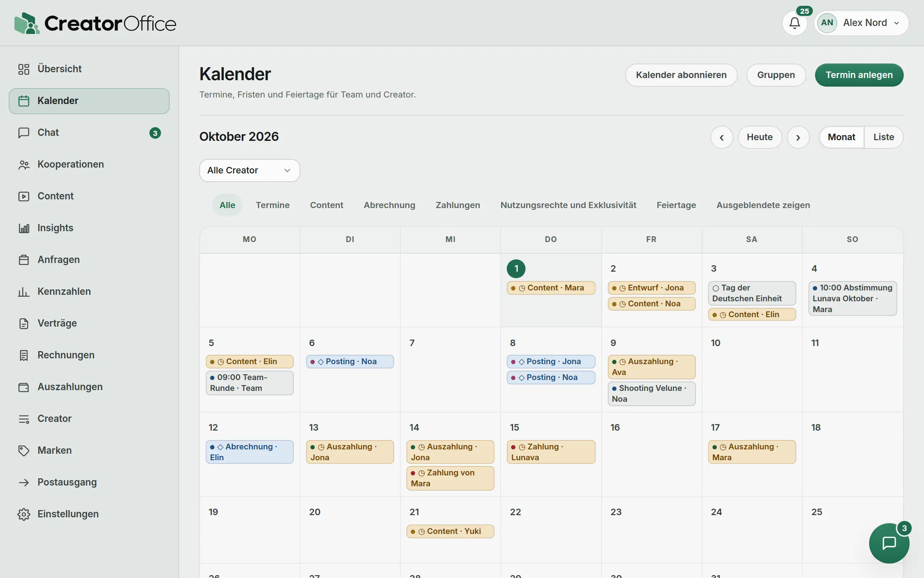Click the CreatorOffice logo
924x578 pixels.
95,23
